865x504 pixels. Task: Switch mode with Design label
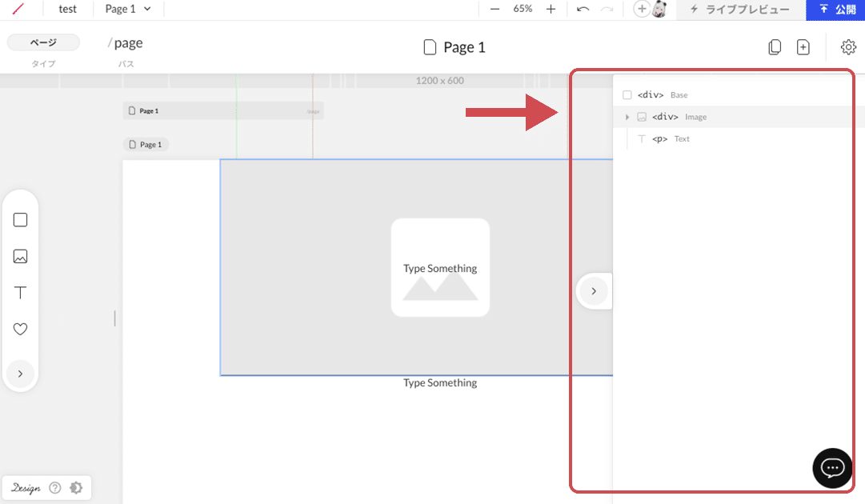26,488
